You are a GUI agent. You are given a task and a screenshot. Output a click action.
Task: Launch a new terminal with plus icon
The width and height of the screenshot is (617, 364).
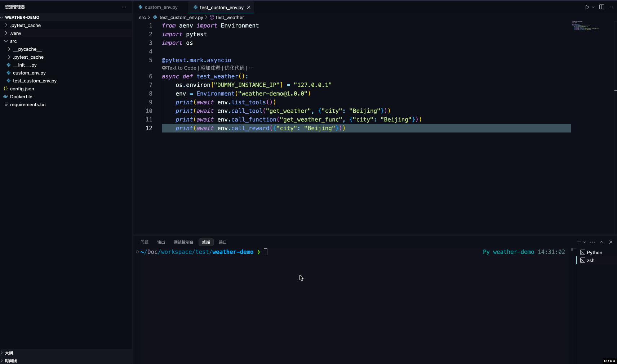click(578, 242)
